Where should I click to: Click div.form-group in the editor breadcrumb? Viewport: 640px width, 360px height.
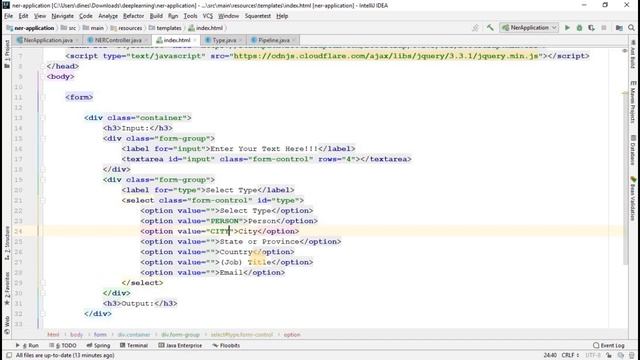180,335
